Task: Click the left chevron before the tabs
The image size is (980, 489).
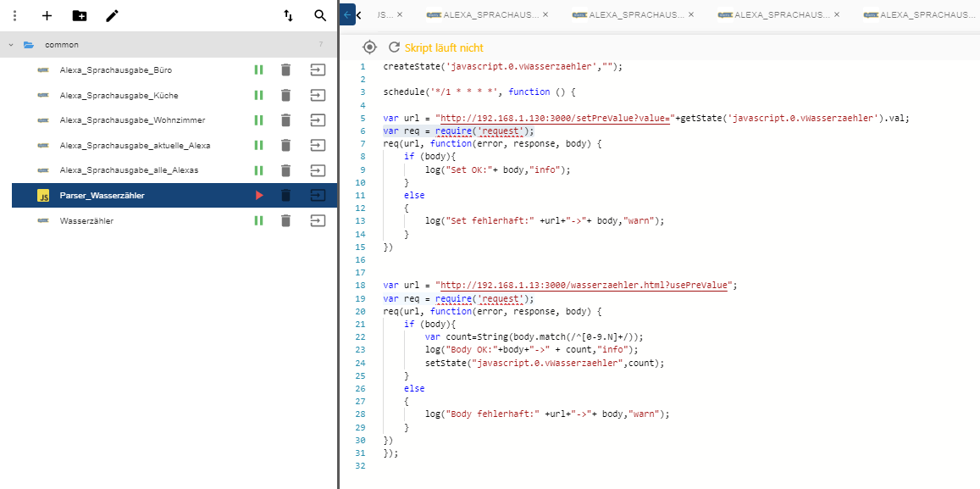Action: tap(359, 14)
